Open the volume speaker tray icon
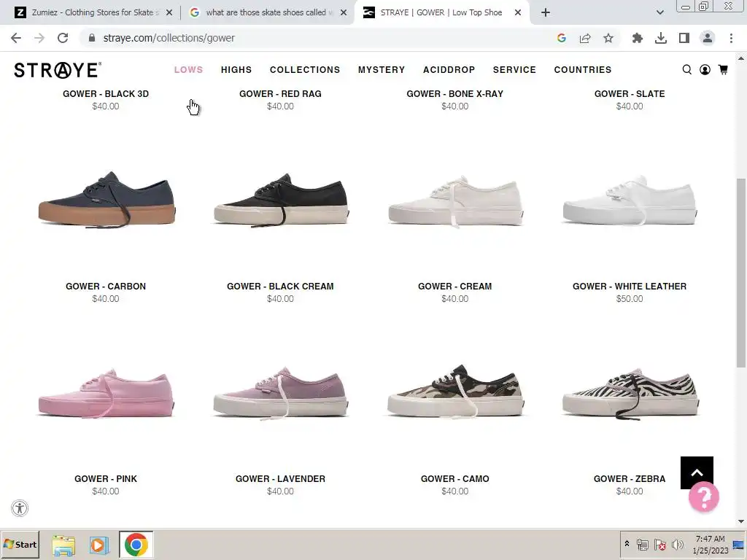The image size is (747, 560). pyautogui.click(x=677, y=545)
